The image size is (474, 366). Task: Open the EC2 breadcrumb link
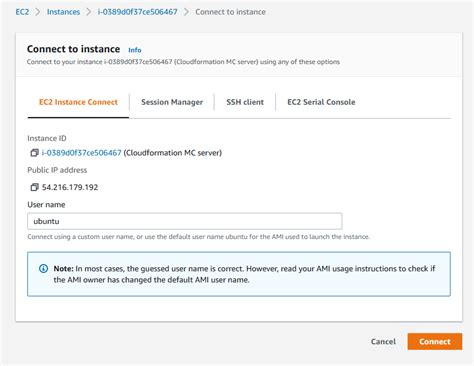coord(22,12)
